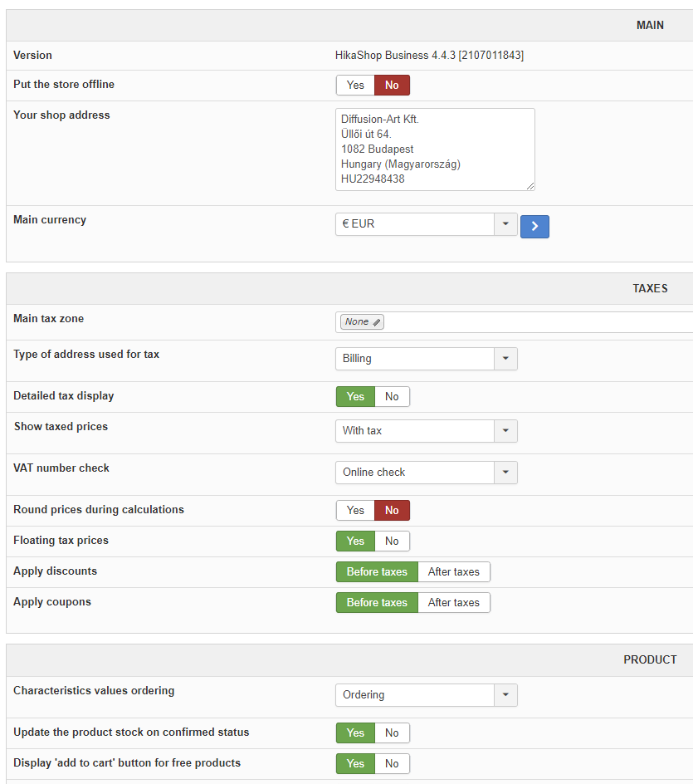Disable add to cart button for free products
Viewport: 693px width, 784px height.
coord(392,764)
